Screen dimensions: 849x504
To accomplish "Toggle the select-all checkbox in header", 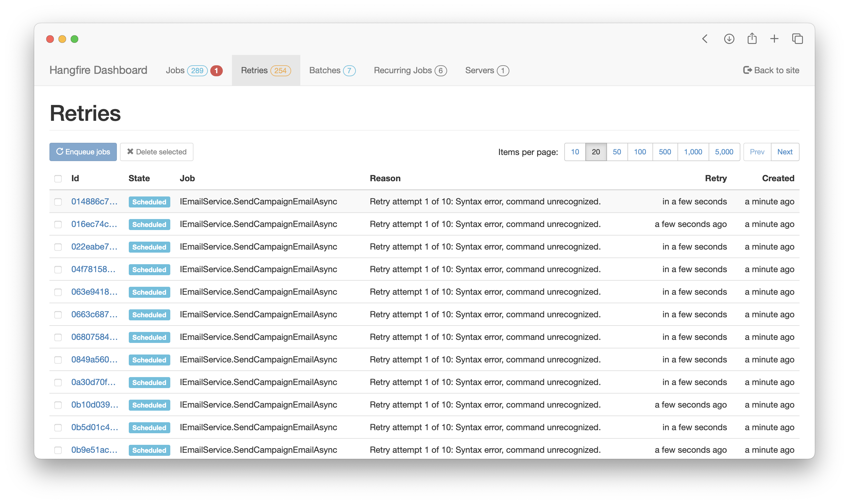I will pyautogui.click(x=58, y=179).
